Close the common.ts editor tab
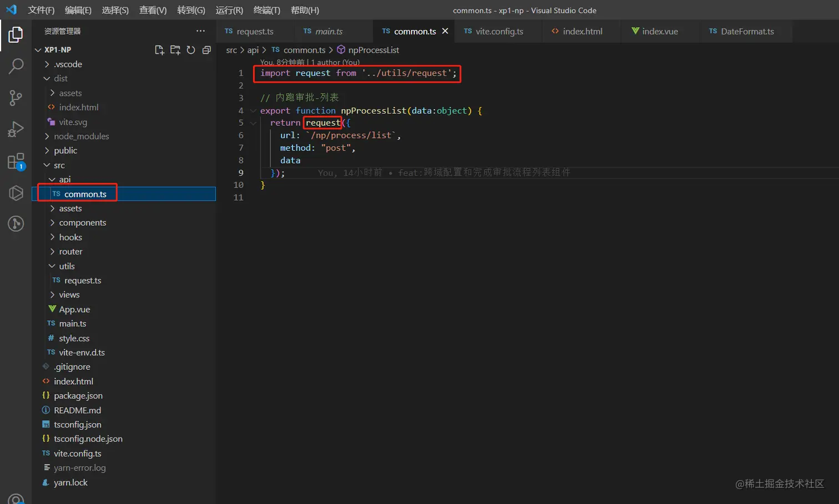Screen dimensions: 839x504 pos(445,31)
